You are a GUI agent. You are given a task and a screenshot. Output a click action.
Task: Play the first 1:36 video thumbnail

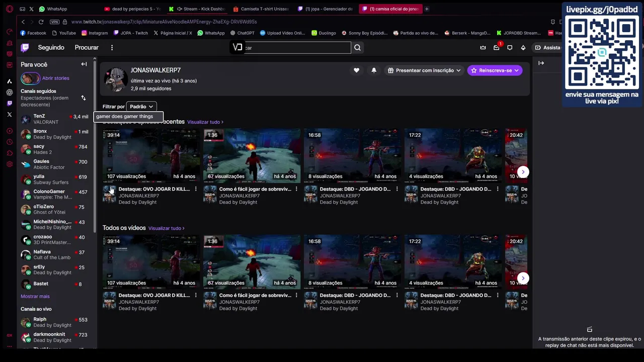pos(252,156)
